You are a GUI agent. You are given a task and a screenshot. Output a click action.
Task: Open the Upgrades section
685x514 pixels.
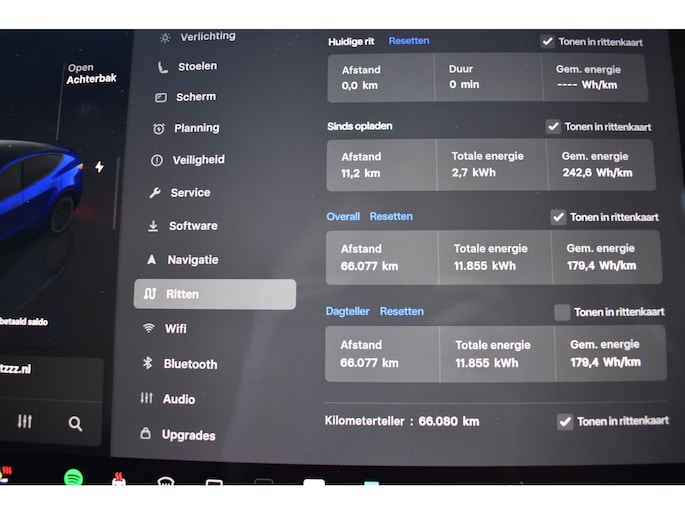click(188, 435)
